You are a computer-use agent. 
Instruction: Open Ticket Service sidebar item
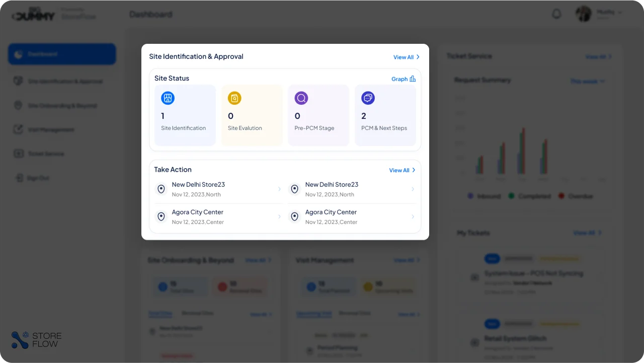point(62,154)
